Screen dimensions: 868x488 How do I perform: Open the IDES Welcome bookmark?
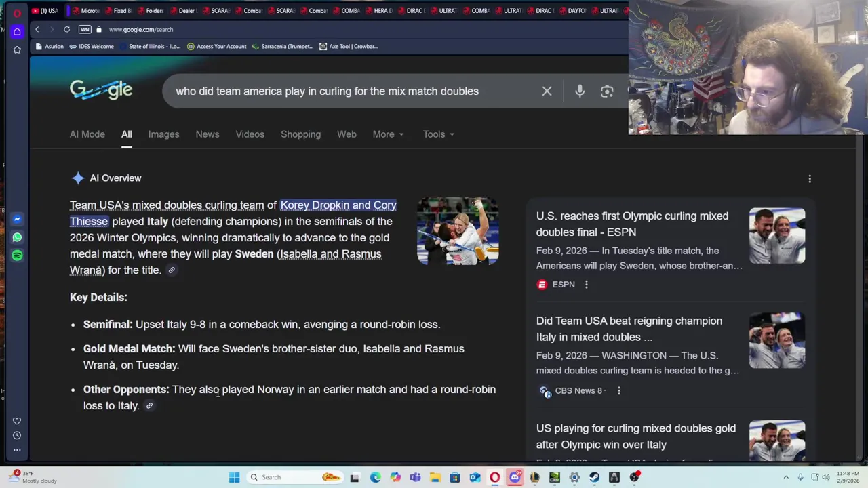[x=92, y=47]
